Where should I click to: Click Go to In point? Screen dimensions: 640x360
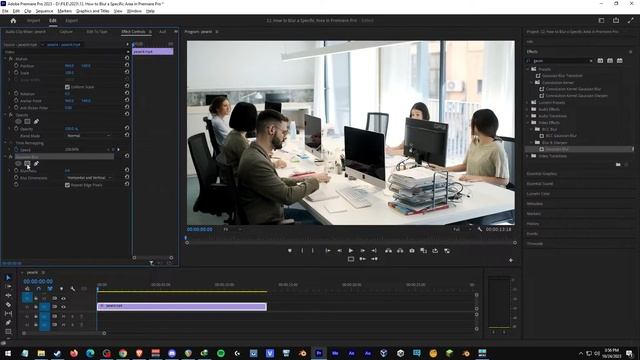(328, 251)
